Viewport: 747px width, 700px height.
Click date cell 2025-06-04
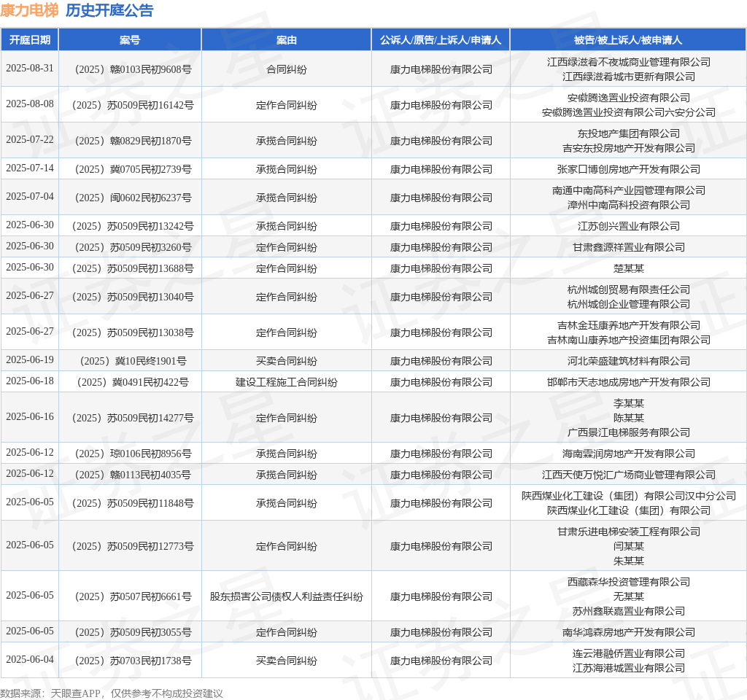coord(29,659)
